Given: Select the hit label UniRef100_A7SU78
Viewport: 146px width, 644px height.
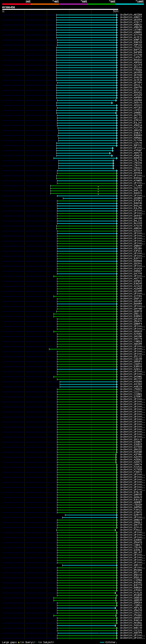Looking at the screenshot, I should point(131,226).
